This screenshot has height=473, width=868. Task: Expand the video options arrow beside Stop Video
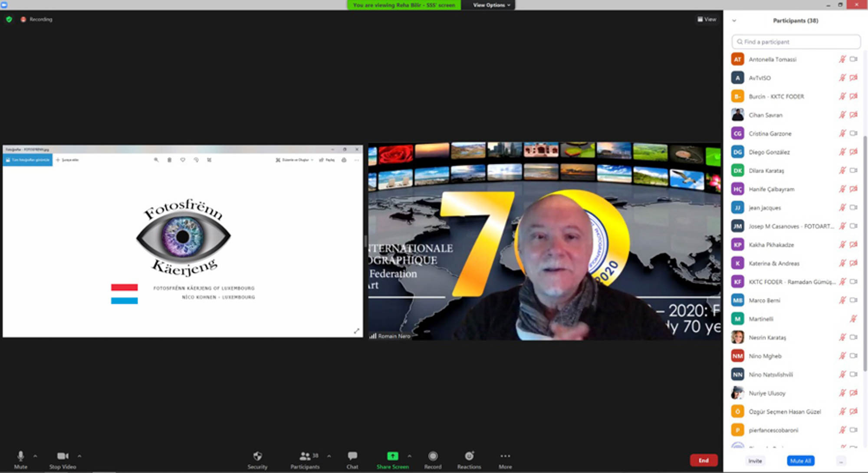[x=79, y=456]
